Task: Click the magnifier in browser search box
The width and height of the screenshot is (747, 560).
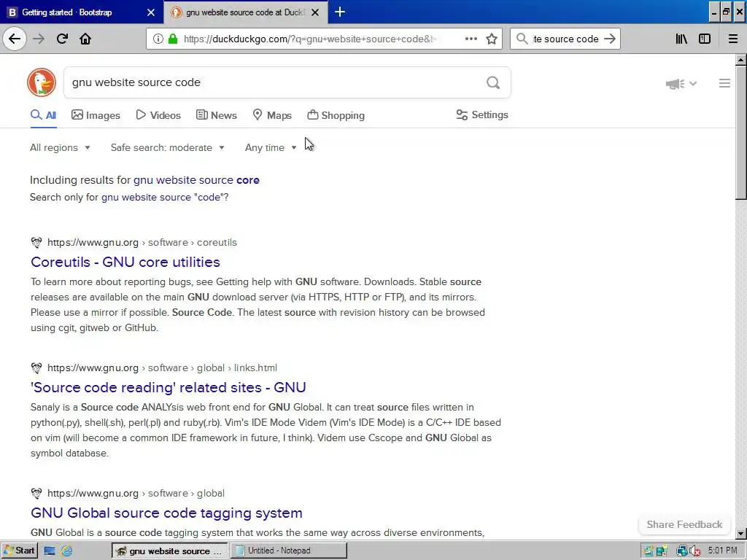Action: [522, 39]
